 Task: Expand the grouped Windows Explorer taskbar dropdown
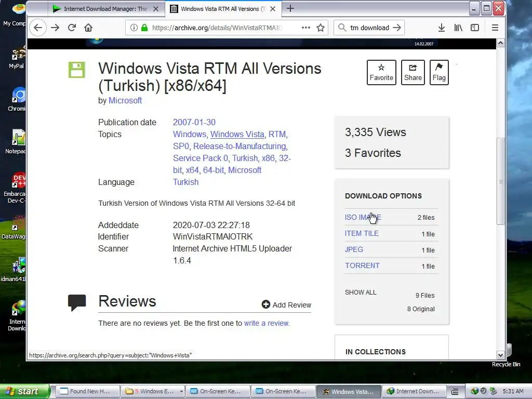[x=181, y=391]
